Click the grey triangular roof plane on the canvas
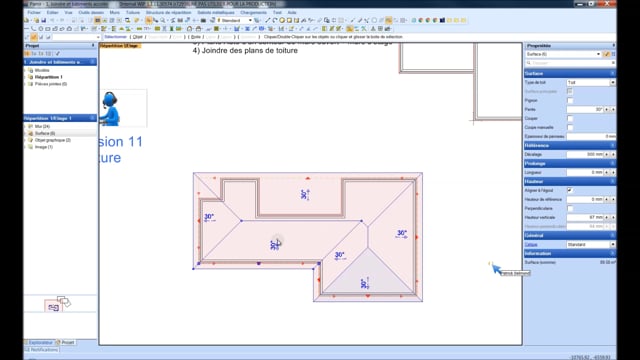 367,273
